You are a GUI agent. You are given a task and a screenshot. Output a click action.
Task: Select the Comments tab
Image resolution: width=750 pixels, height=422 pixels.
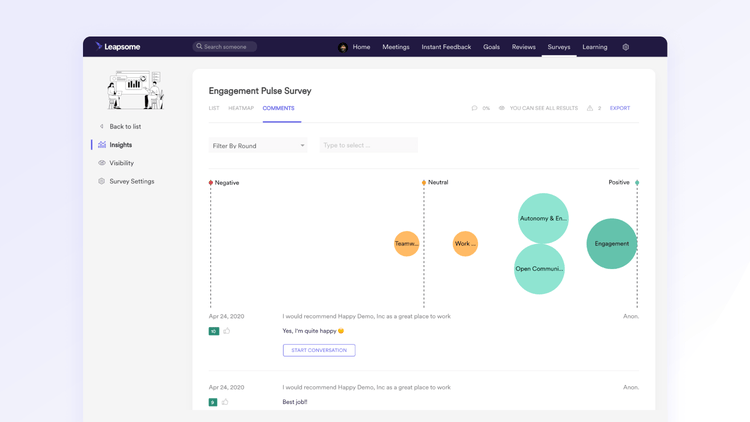(x=278, y=108)
